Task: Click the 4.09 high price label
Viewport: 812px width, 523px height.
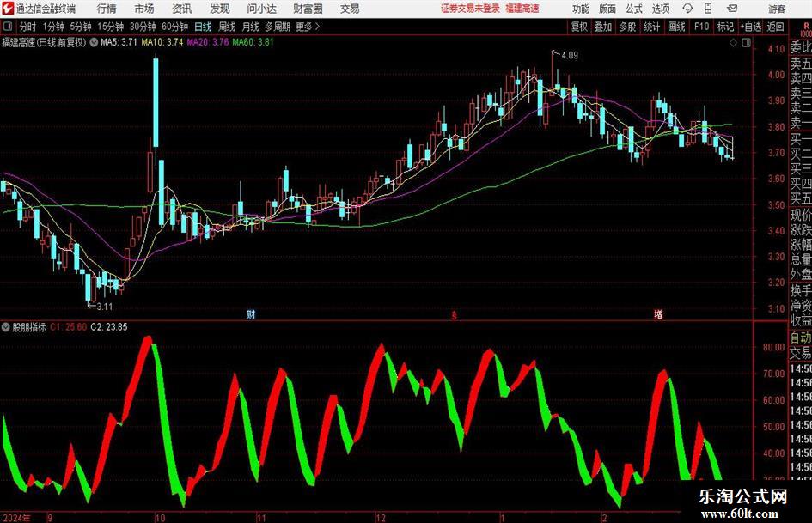Action: point(569,56)
